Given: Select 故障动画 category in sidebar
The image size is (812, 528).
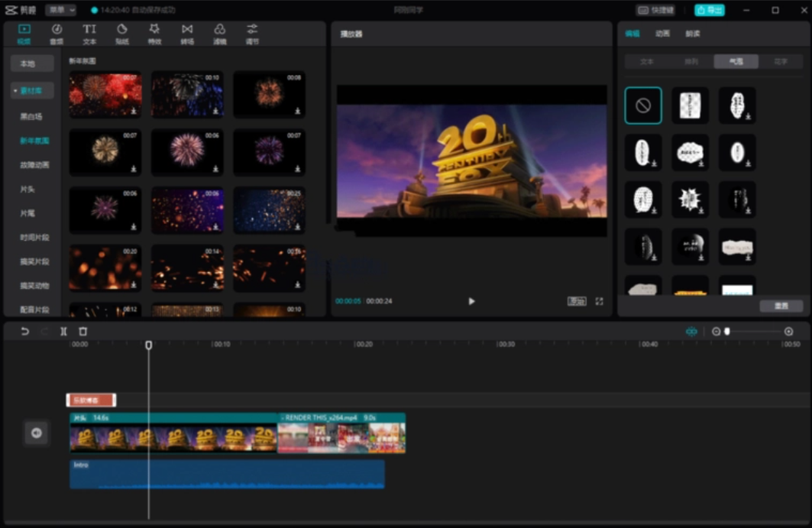Looking at the screenshot, I should [x=34, y=165].
